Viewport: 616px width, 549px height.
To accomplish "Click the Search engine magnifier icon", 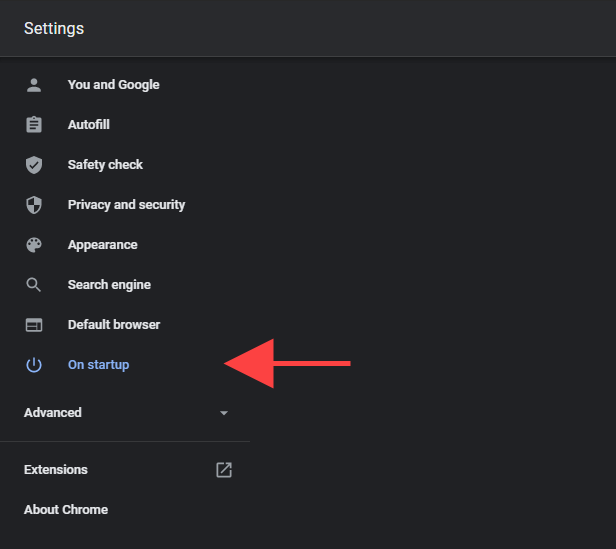I will (34, 285).
